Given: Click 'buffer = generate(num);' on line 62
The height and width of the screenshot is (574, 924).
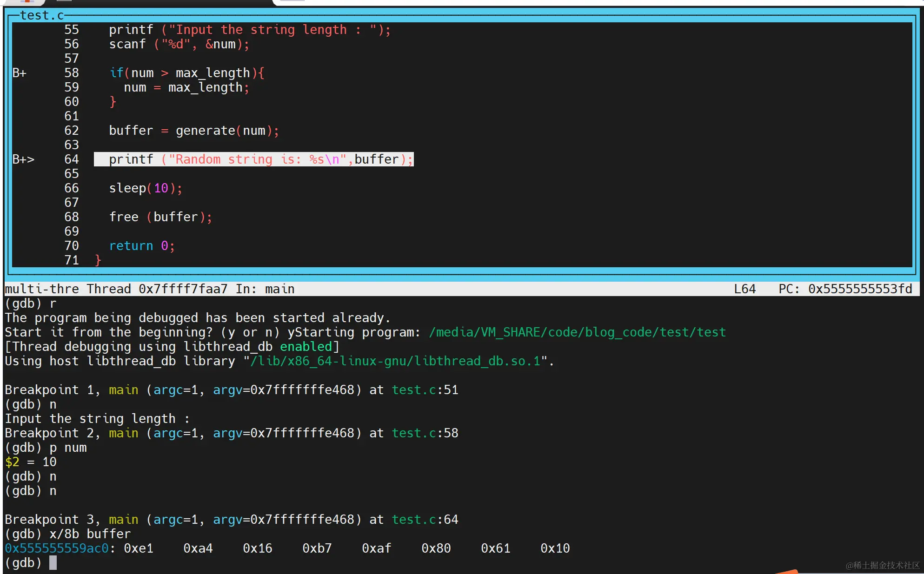Looking at the screenshot, I should pos(194,131).
